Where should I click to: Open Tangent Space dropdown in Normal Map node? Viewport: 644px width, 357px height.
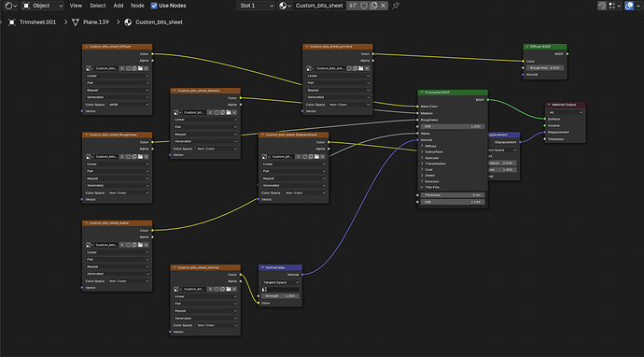[281, 282]
